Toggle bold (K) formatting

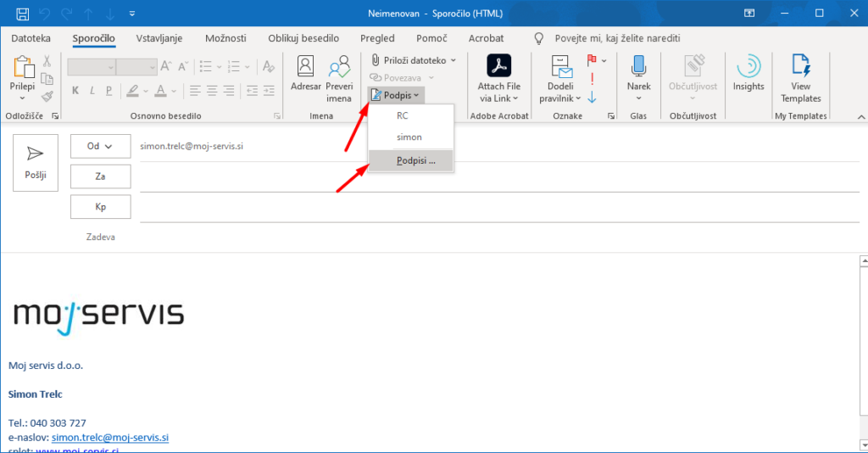(x=75, y=91)
